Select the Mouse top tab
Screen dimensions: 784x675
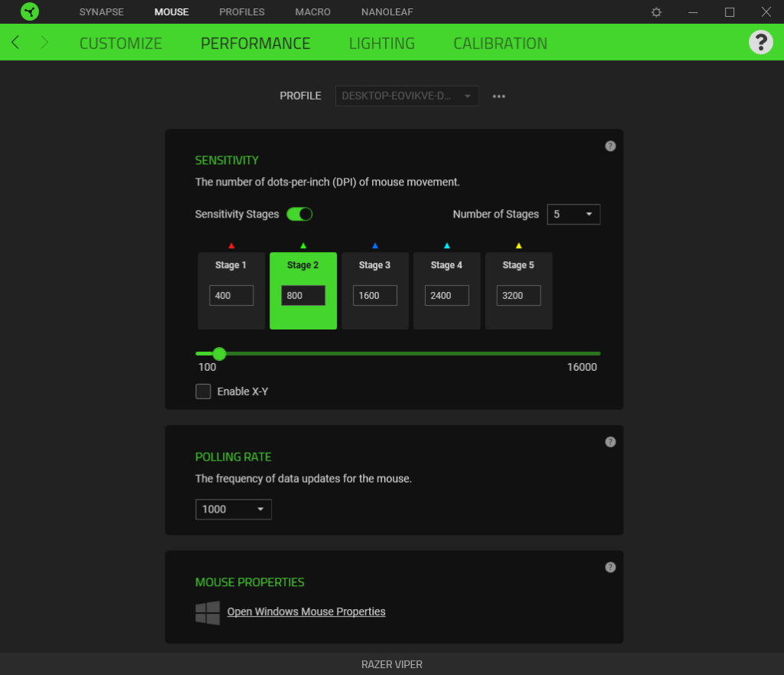(171, 12)
